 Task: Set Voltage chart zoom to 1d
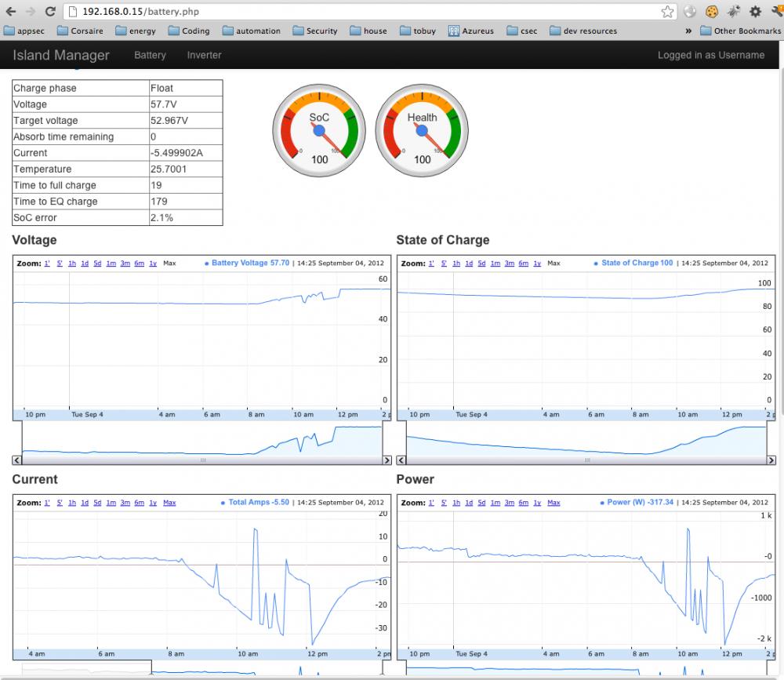[x=85, y=264]
